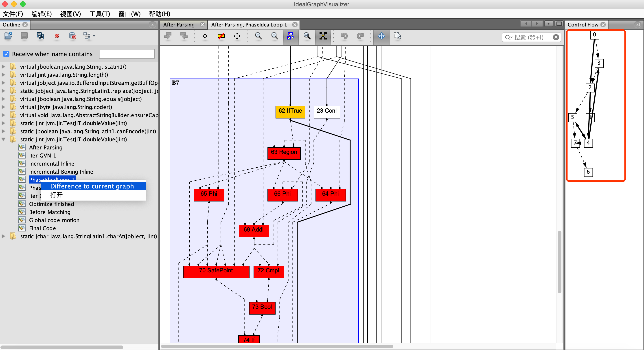Switch to the After Parsing tab
The width and height of the screenshot is (644, 350).
(x=179, y=24)
